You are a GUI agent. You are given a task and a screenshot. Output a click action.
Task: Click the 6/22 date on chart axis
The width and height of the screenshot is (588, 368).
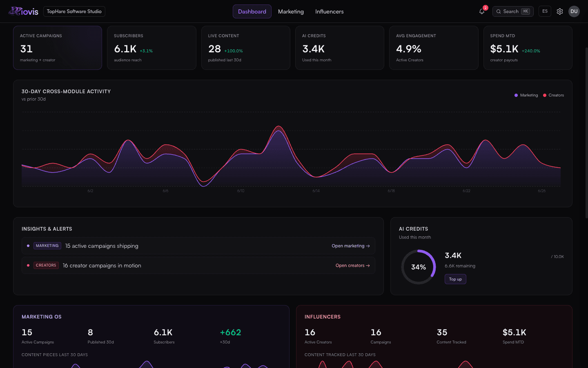pyautogui.click(x=466, y=191)
